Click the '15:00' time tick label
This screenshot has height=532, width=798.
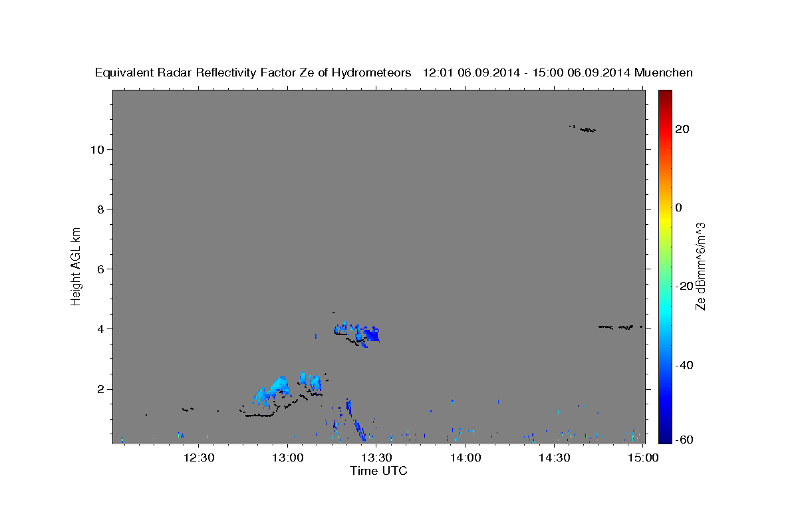click(643, 458)
